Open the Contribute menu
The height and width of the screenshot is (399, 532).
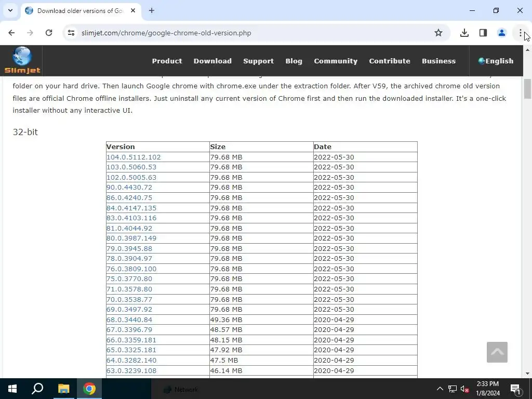click(390, 61)
